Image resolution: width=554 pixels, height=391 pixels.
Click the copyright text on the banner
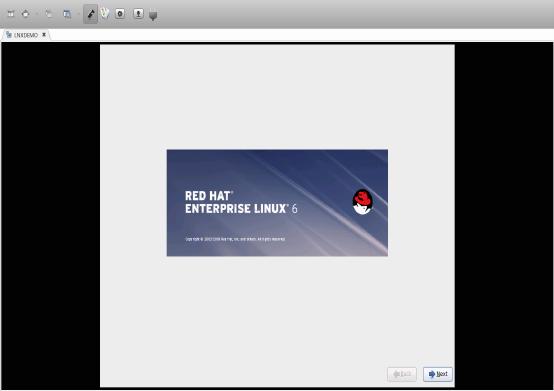[x=235, y=239]
